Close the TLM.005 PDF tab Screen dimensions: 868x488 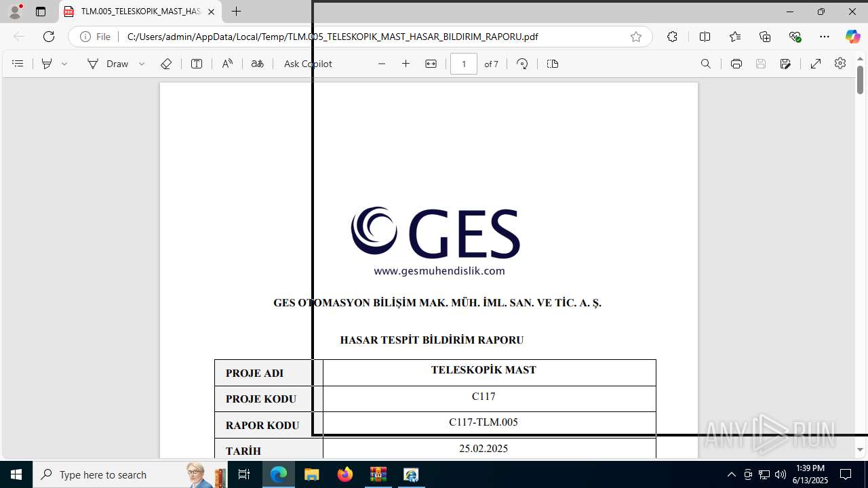point(211,12)
